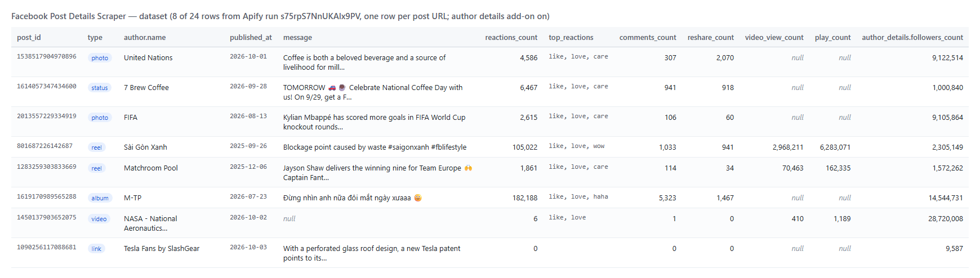Click the Kylian Mbappé message text

click(x=375, y=122)
